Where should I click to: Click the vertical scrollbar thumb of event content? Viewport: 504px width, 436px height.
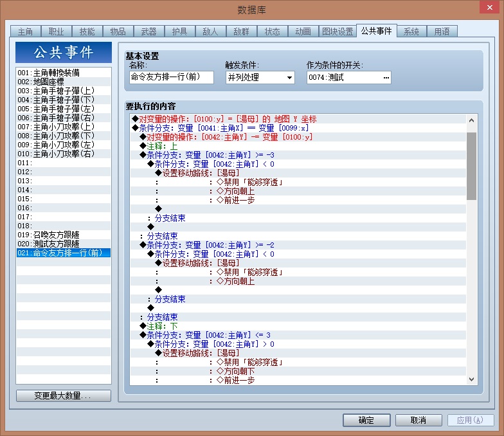tap(472, 166)
